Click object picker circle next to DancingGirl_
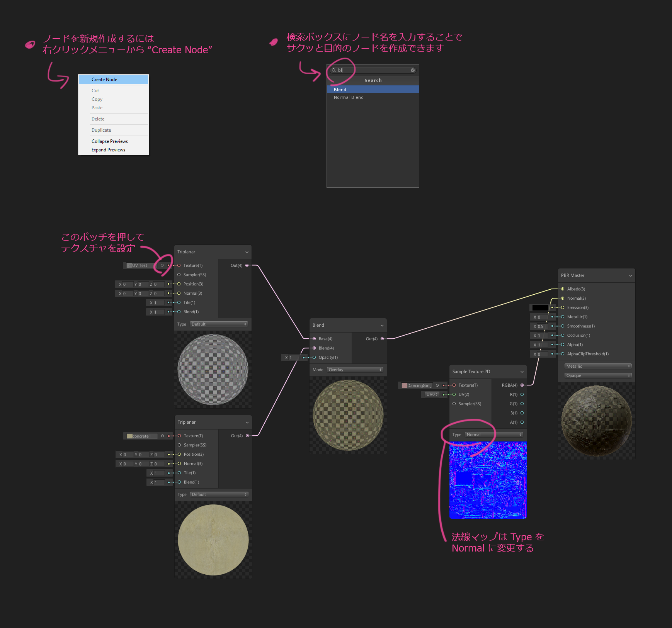The image size is (672, 628). 437,385
